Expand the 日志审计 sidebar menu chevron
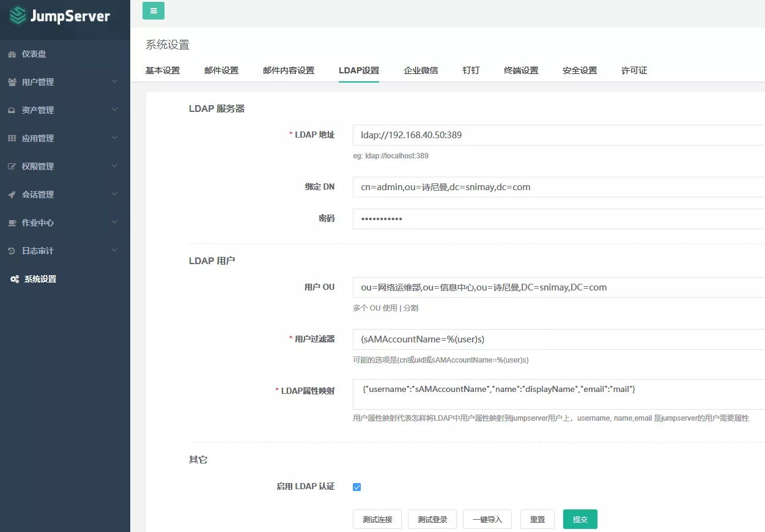 click(x=114, y=251)
